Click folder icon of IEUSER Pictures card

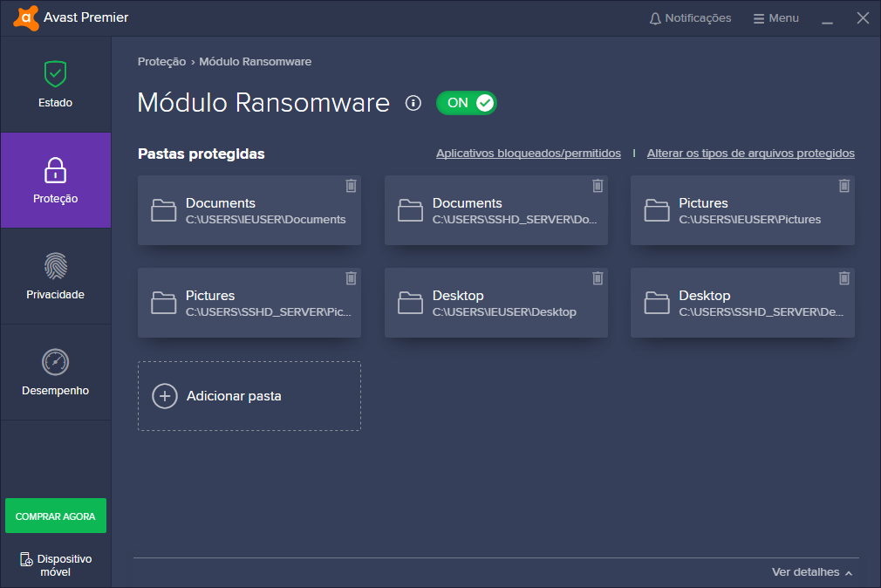[x=657, y=210]
